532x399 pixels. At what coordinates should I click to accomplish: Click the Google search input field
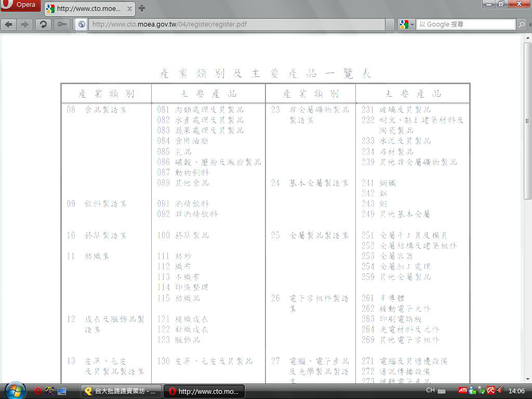(465, 24)
